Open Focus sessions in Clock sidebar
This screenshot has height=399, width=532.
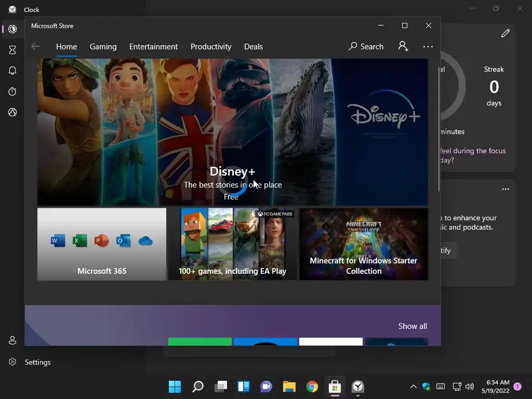click(x=12, y=29)
